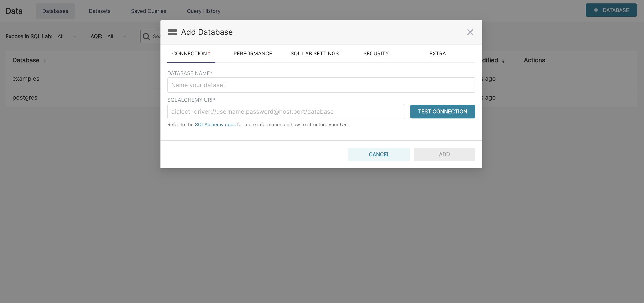
Task: Click the Data heading icon area
Action: click(14, 11)
